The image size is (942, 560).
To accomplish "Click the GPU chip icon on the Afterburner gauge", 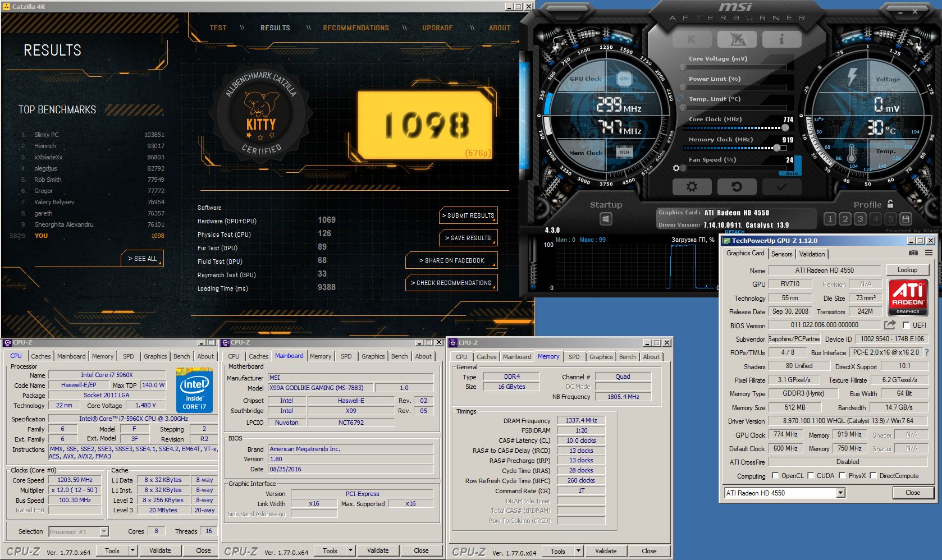I will pyautogui.click(x=624, y=79).
